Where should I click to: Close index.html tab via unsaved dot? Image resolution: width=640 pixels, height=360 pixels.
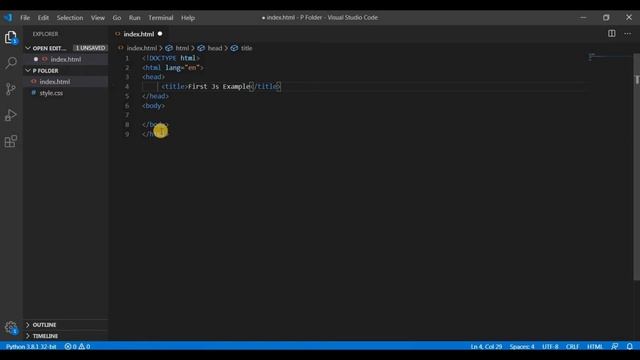[160, 33]
